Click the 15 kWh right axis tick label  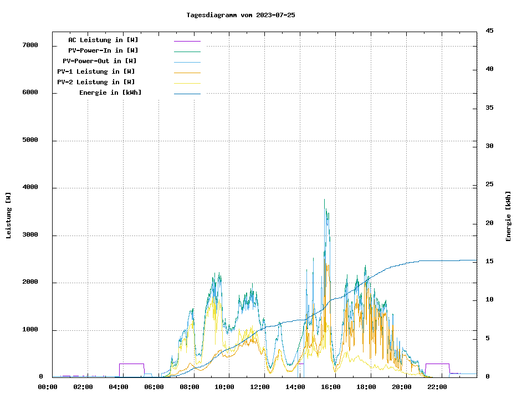coord(489,261)
